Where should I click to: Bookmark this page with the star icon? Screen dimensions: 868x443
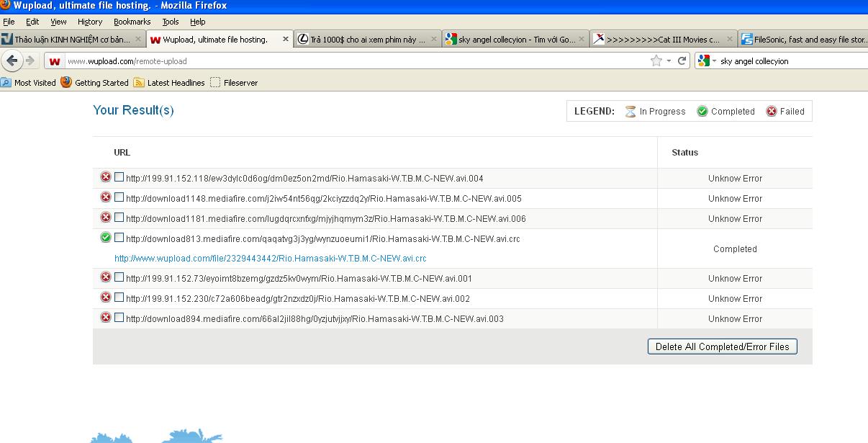point(656,61)
